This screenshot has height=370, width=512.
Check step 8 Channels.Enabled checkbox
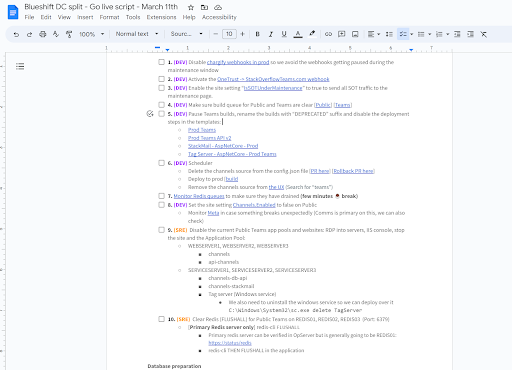(x=161, y=205)
